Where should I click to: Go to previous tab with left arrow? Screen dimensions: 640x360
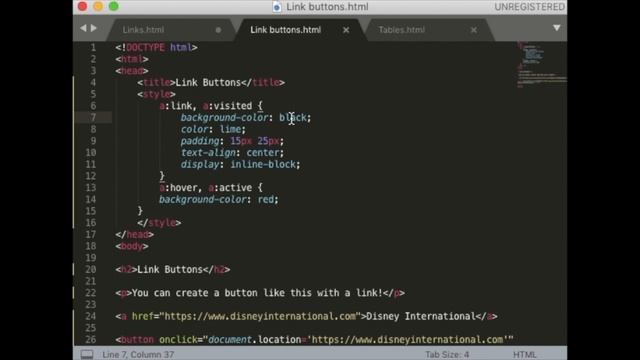(83, 28)
